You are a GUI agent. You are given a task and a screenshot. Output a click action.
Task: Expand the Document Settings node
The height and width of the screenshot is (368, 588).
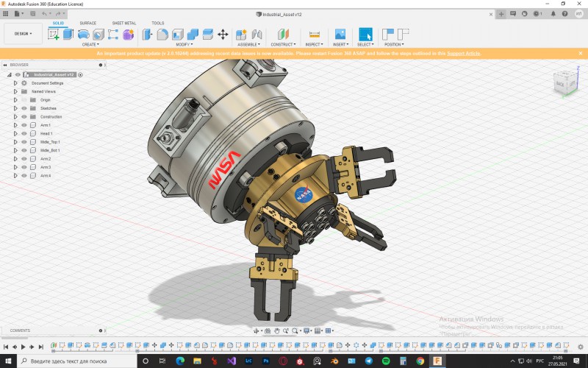(x=15, y=83)
